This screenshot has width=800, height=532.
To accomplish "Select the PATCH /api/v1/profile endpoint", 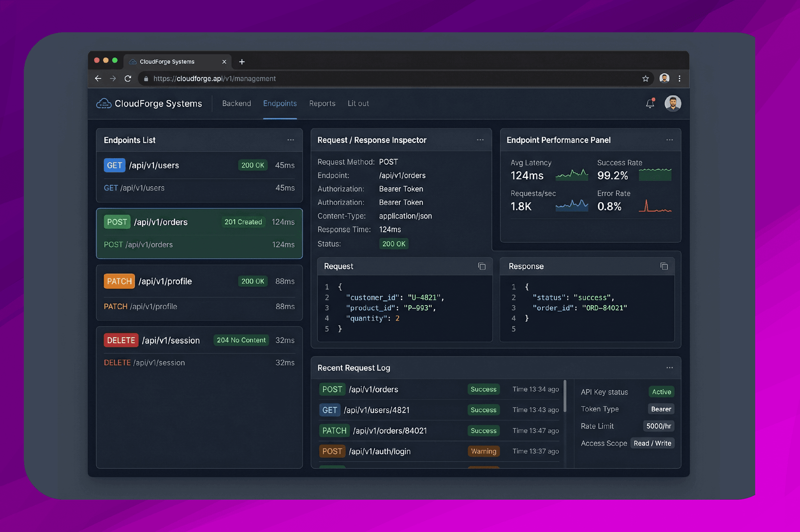I will pos(199,293).
